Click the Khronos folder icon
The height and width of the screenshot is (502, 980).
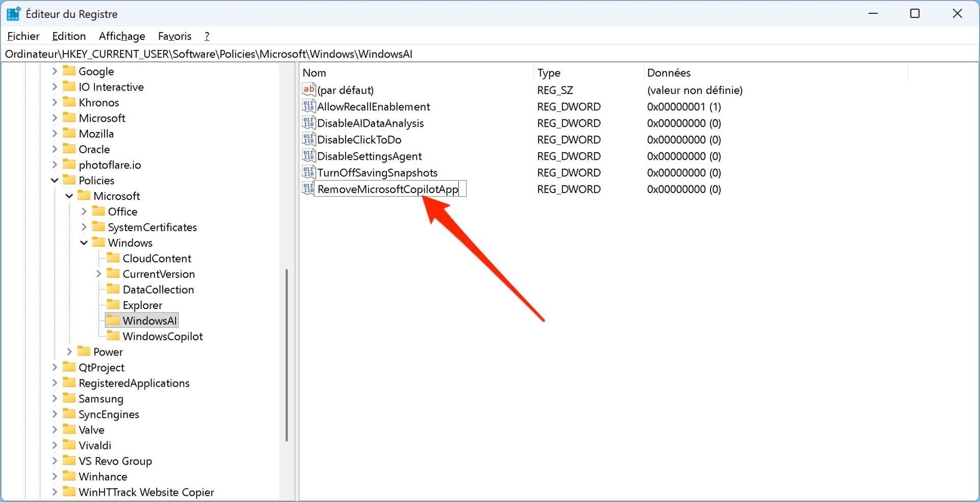[x=69, y=102]
